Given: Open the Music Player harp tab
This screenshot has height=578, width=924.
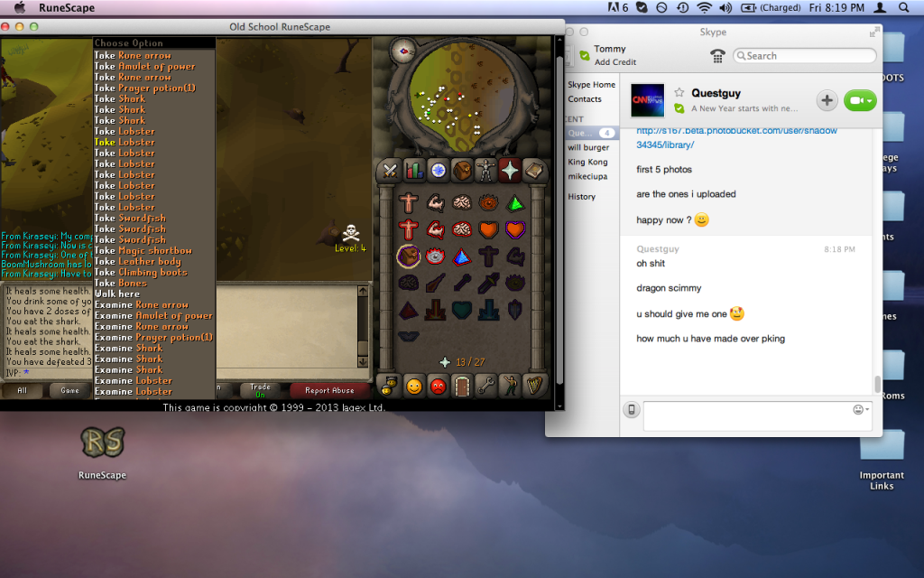Looking at the screenshot, I should click(x=536, y=387).
